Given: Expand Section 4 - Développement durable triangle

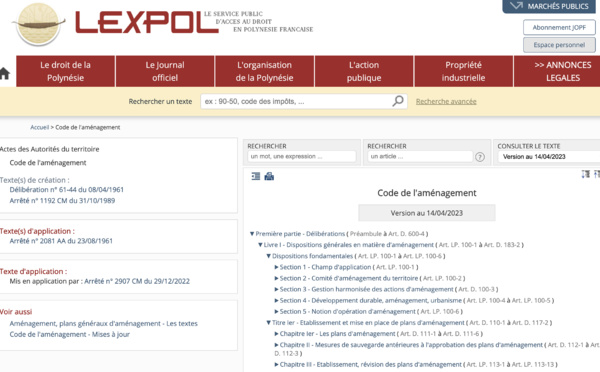Looking at the screenshot, I should (276, 300).
